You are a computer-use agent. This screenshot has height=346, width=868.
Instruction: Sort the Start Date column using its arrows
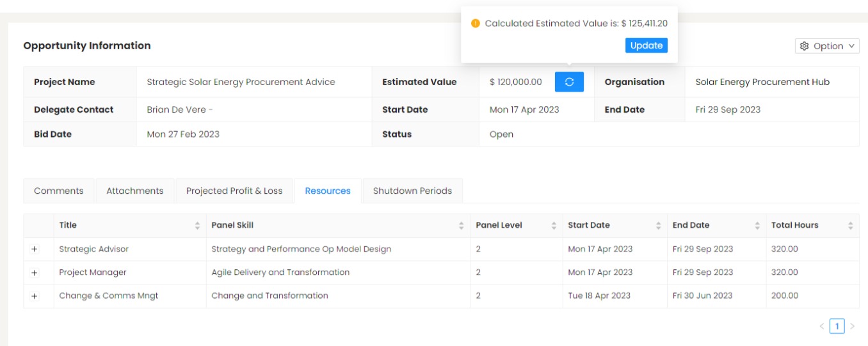(x=658, y=226)
